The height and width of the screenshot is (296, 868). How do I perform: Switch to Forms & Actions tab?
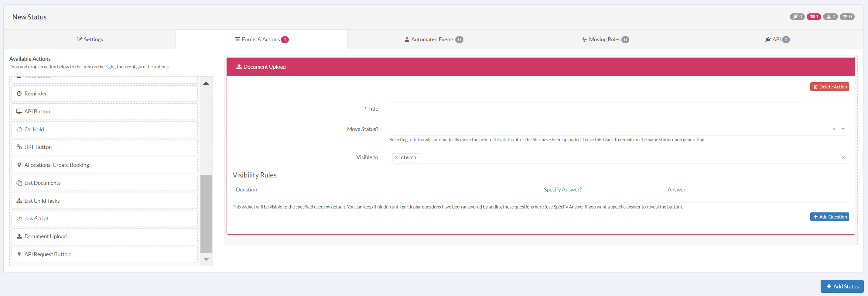coord(261,40)
